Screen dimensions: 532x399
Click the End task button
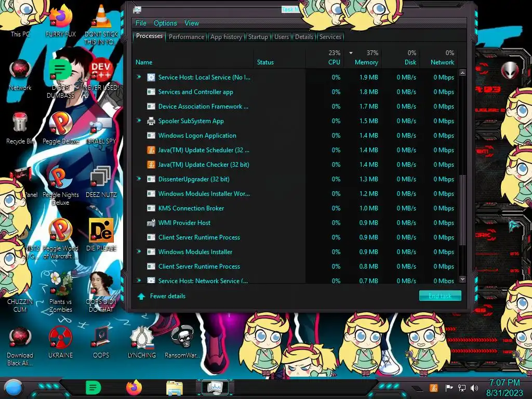(x=440, y=296)
